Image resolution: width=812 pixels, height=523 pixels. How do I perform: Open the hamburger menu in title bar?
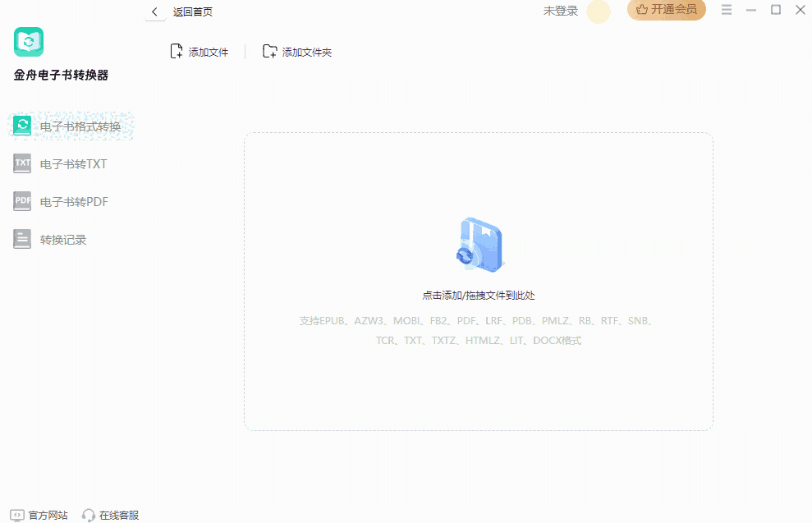pos(727,10)
